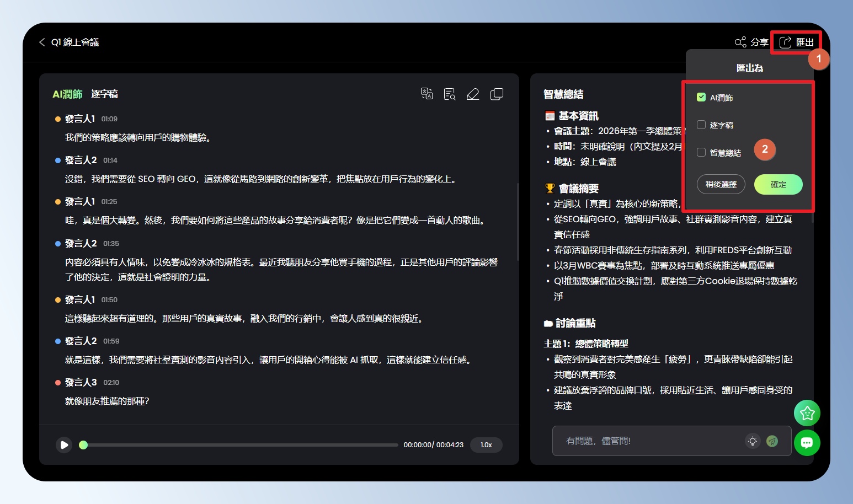Viewport: 853px width, 504px height.
Task: Open the 匯出 export menu
Action: click(796, 42)
